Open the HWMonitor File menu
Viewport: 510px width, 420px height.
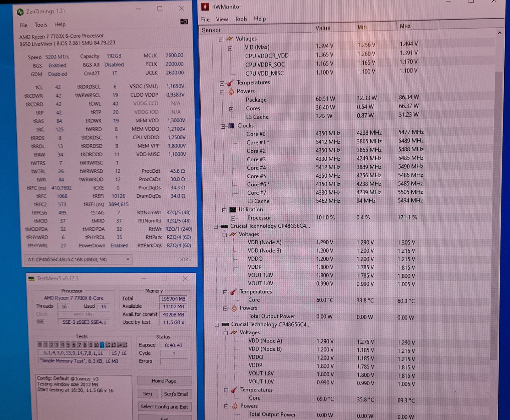tap(205, 19)
